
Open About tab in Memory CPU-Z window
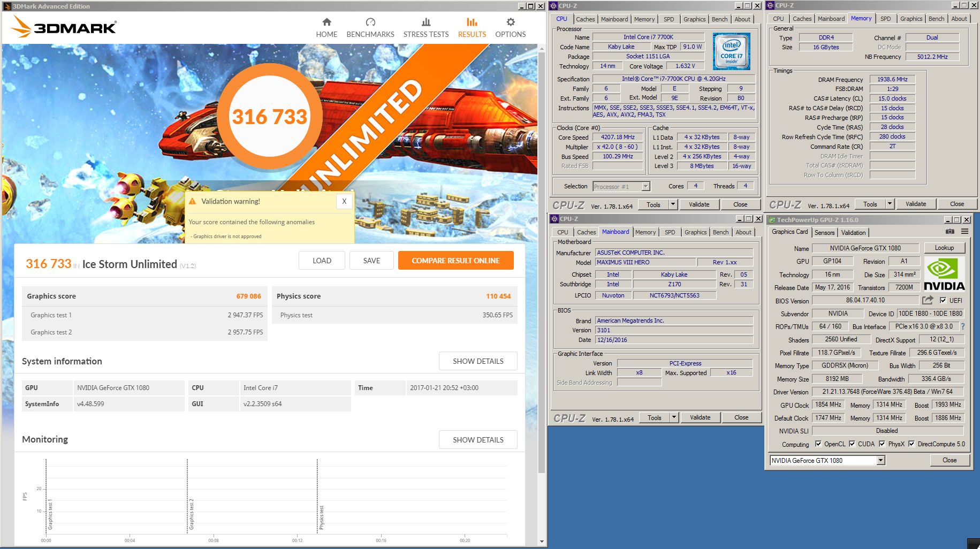coord(959,19)
